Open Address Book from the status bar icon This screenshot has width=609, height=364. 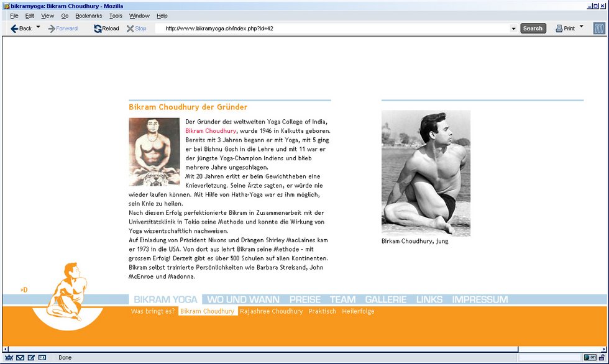click(42, 358)
